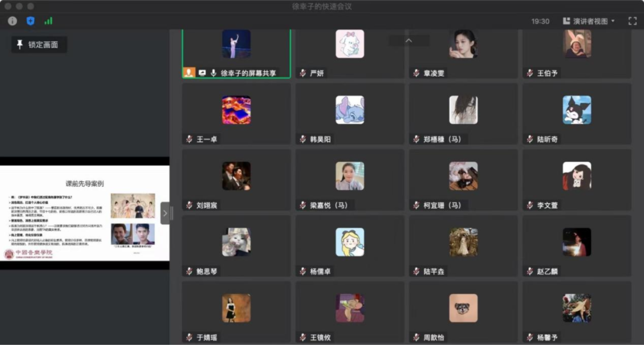Click muted mic icon next to 鲍思琴

point(189,271)
